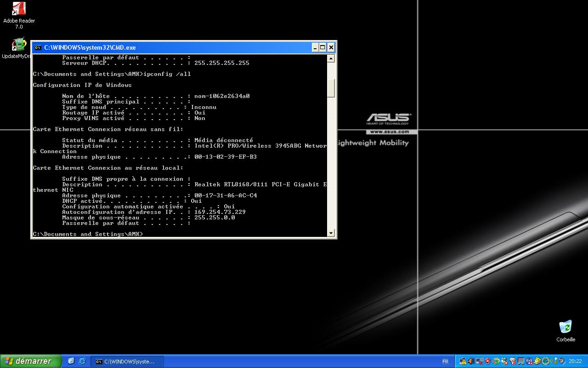Click the taskbar clock showing 20:22
The height and width of the screenshot is (368, 588).
click(x=575, y=362)
